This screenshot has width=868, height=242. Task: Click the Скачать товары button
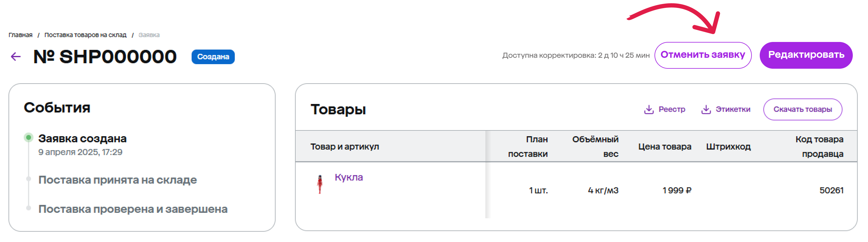click(x=802, y=109)
